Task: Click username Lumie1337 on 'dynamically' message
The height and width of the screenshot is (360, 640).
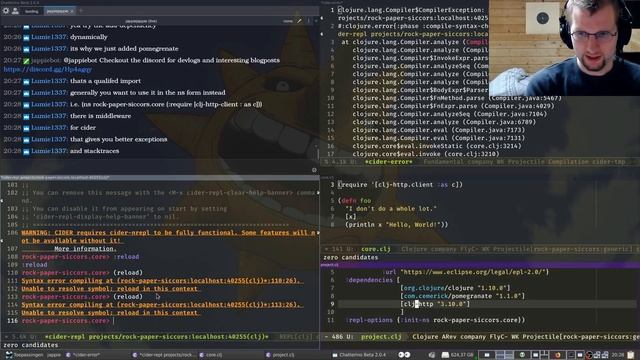Action: 49,37
